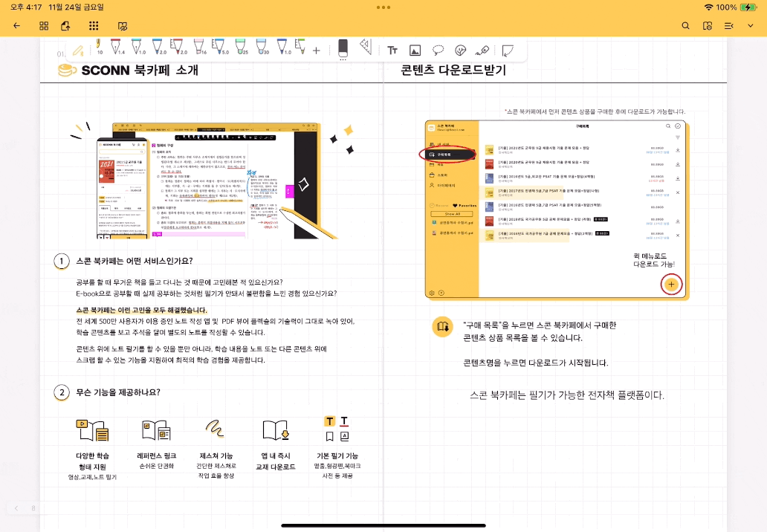Go back with the left arrow
Viewport: 767px width, 532px height.
coord(16,26)
